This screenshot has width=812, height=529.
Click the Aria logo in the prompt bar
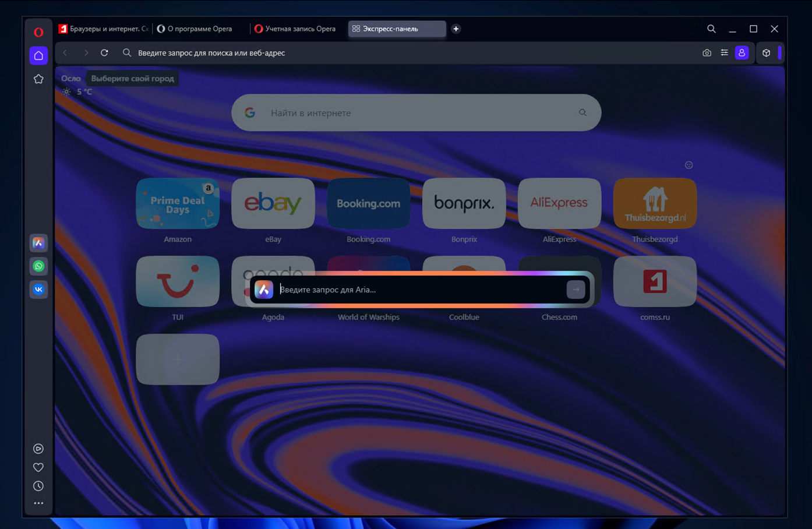264,290
